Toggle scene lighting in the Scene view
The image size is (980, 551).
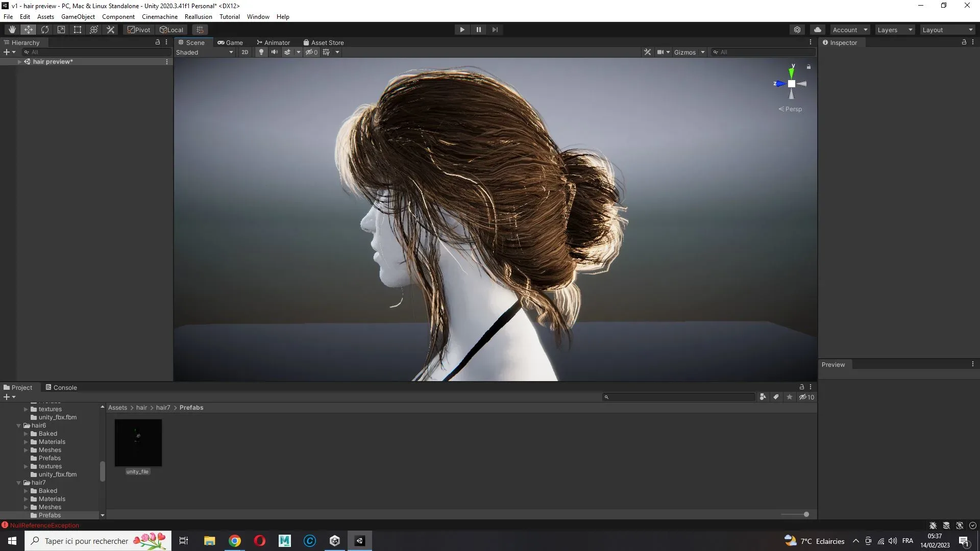coord(261,52)
